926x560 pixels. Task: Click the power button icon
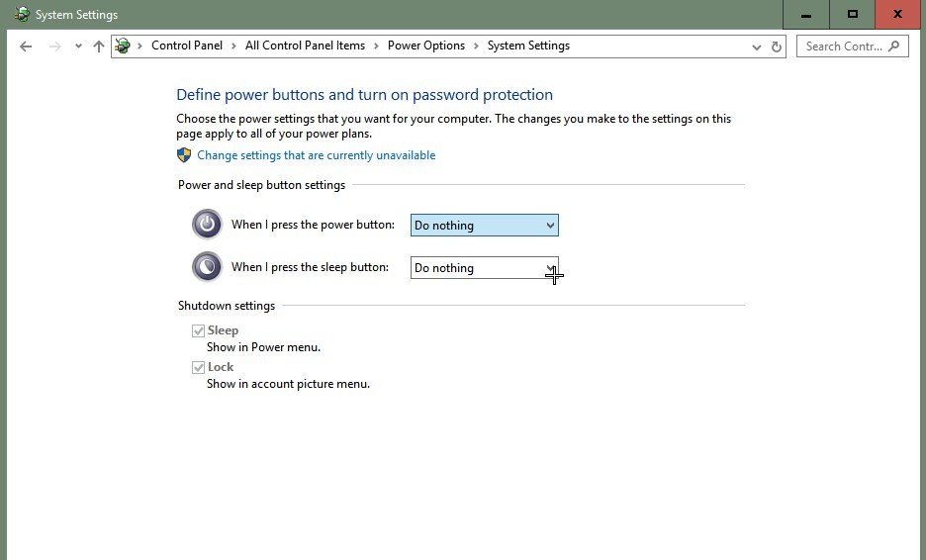(x=207, y=224)
